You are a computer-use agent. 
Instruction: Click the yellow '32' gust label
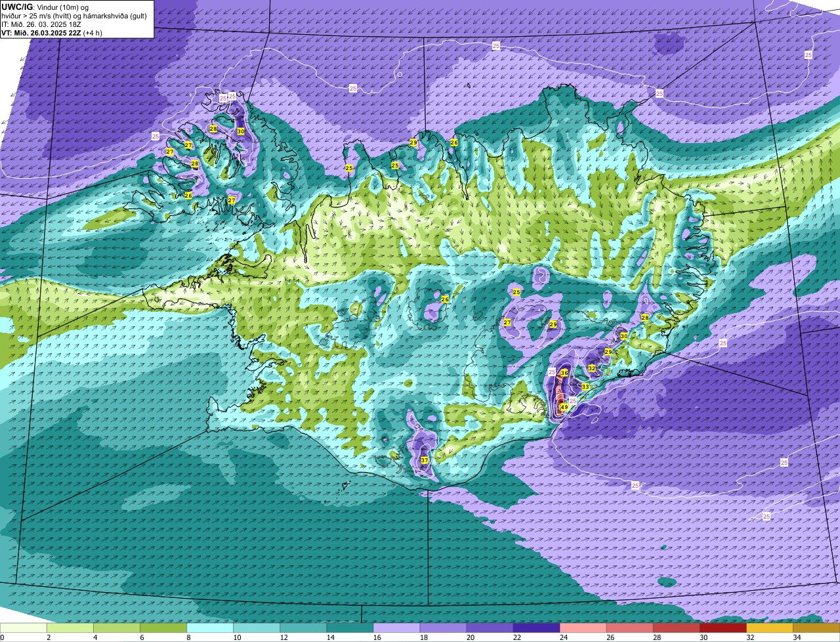(591, 368)
